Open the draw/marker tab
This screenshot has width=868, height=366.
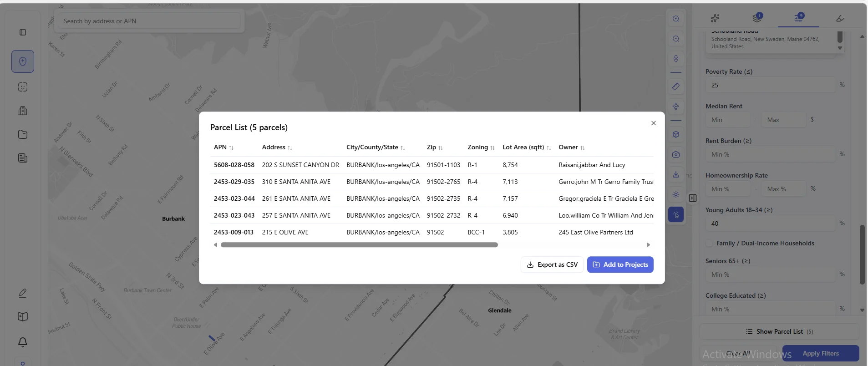(x=840, y=18)
